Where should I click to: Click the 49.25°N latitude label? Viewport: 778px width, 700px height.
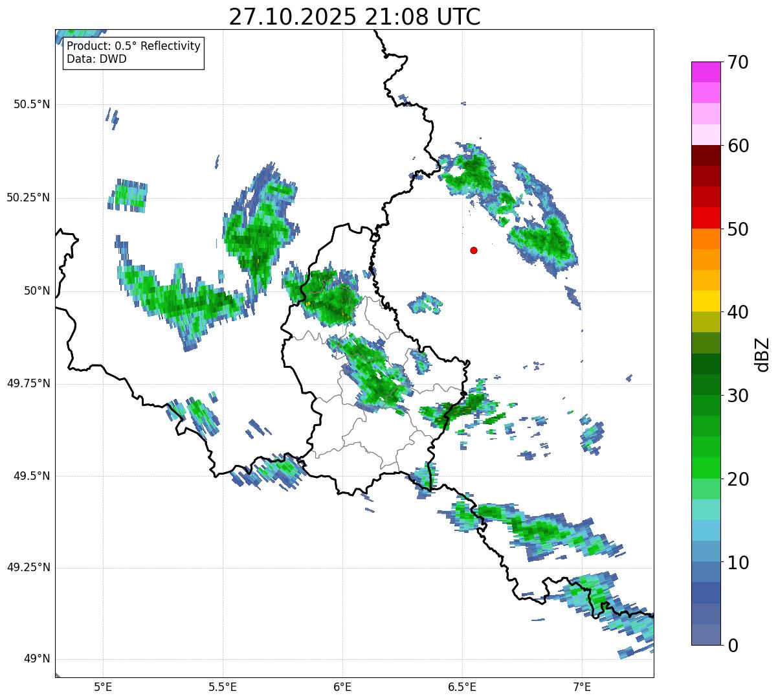pos(28,568)
